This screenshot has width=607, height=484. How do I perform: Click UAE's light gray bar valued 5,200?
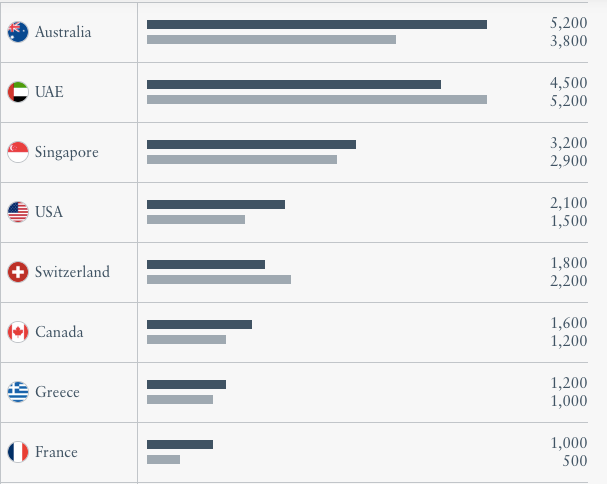317,100
